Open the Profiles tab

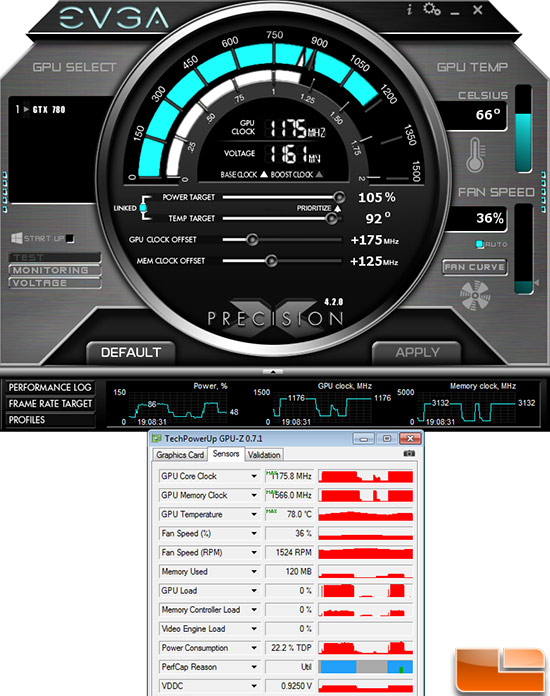[50, 420]
